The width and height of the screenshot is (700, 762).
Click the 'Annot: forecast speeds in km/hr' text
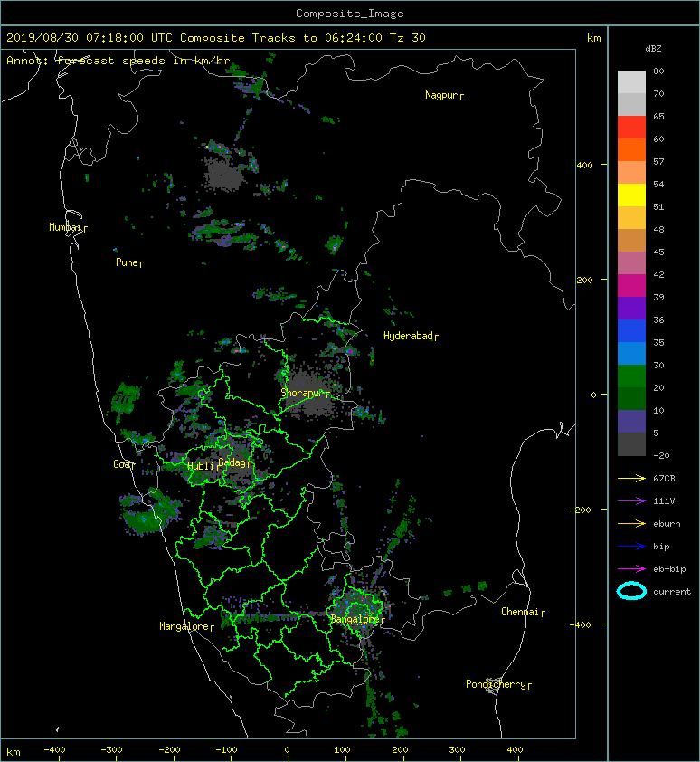click(x=118, y=61)
